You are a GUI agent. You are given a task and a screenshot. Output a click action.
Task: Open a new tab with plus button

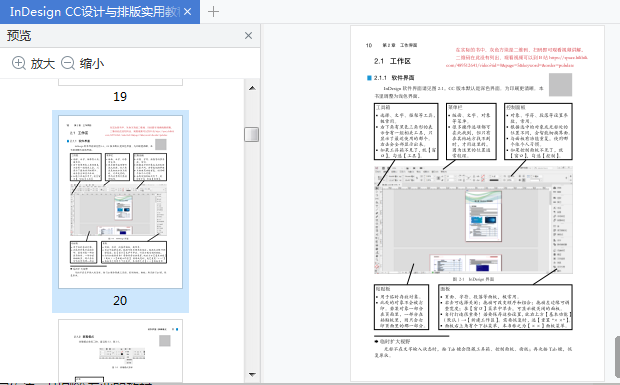tap(213, 12)
